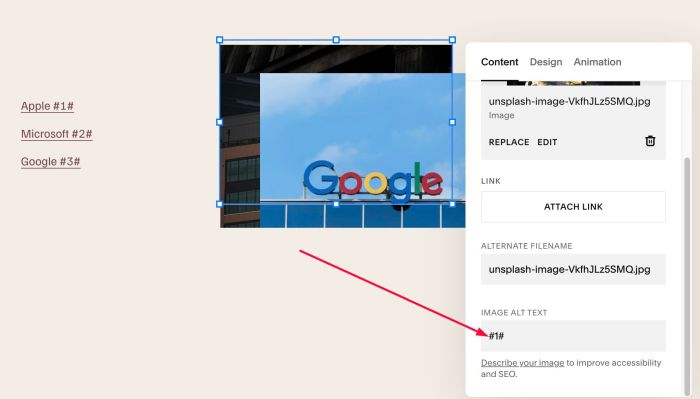Click the 'IMAGE ALT TEXT' label
700x399 pixels.
[514, 312]
